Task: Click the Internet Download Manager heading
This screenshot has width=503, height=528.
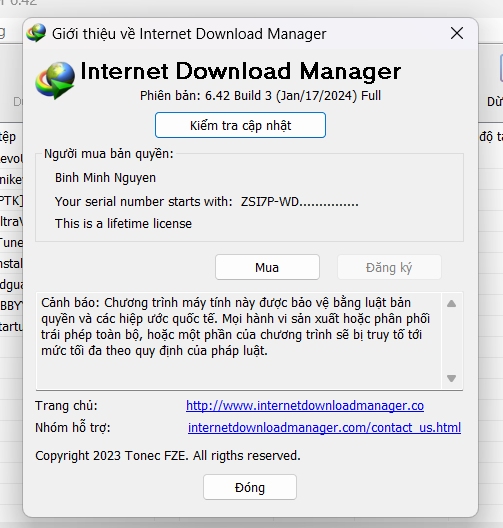Action: point(241,71)
